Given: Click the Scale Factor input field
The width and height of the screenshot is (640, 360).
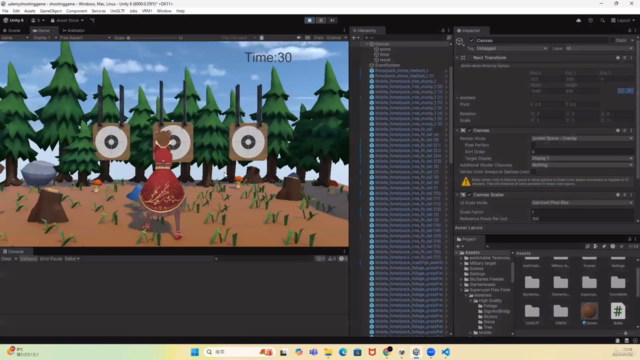Looking at the screenshot, I should [x=582, y=212].
